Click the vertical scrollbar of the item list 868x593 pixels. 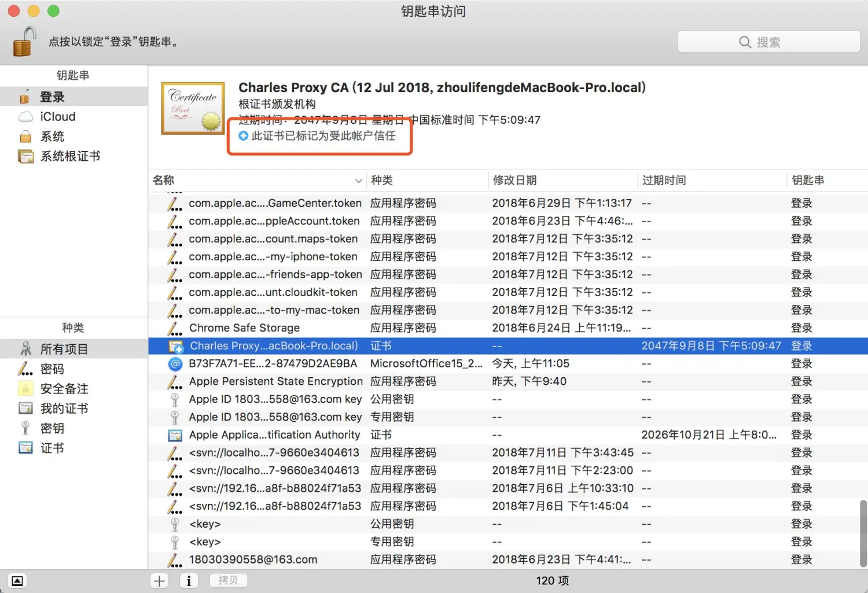tap(863, 532)
